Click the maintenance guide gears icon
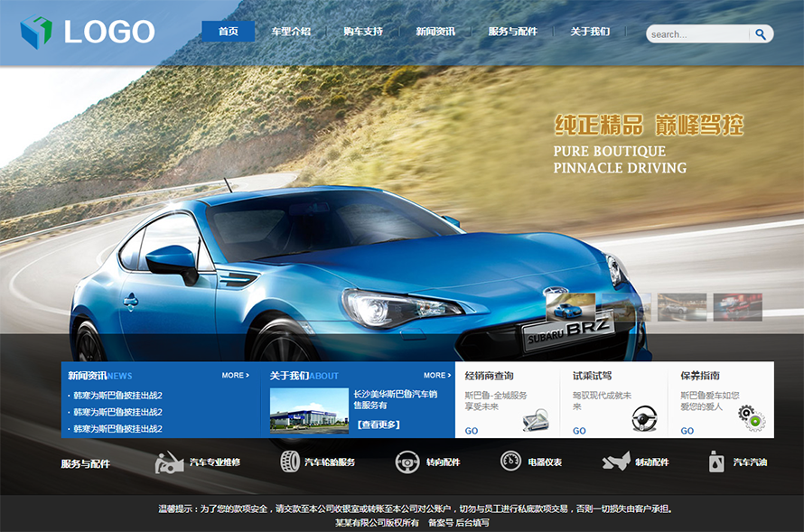This screenshot has height=532, width=804. [x=752, y=418]
